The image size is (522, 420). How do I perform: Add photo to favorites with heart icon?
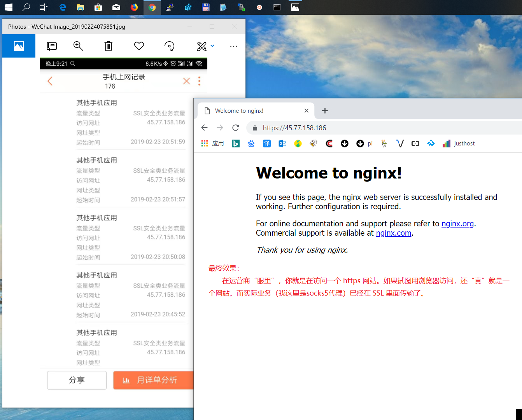(139, 46)
